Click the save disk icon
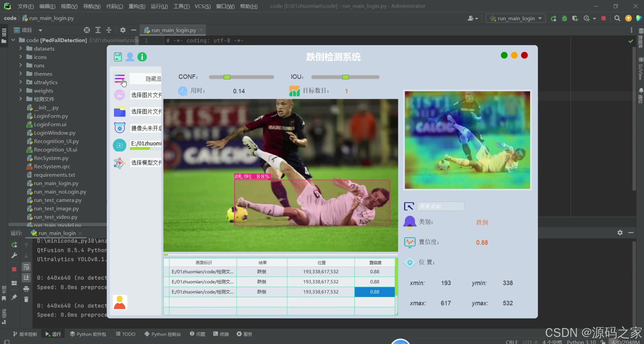This screenshot has height=344, width=644. tap(118, 57)
